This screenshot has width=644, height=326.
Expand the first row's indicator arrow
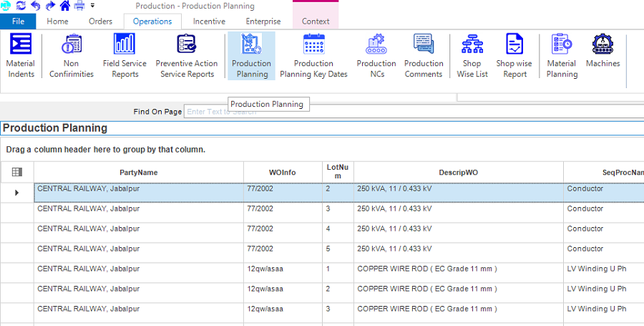[x=17, y=193]
